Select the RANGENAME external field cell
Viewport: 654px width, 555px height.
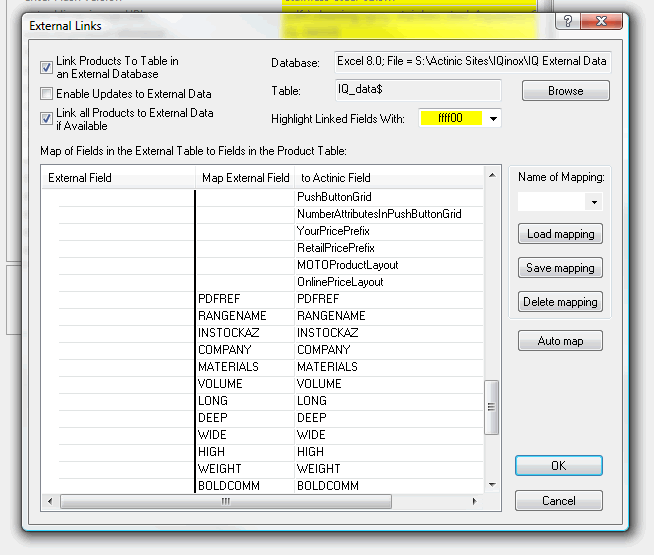[x=232, y=316]
